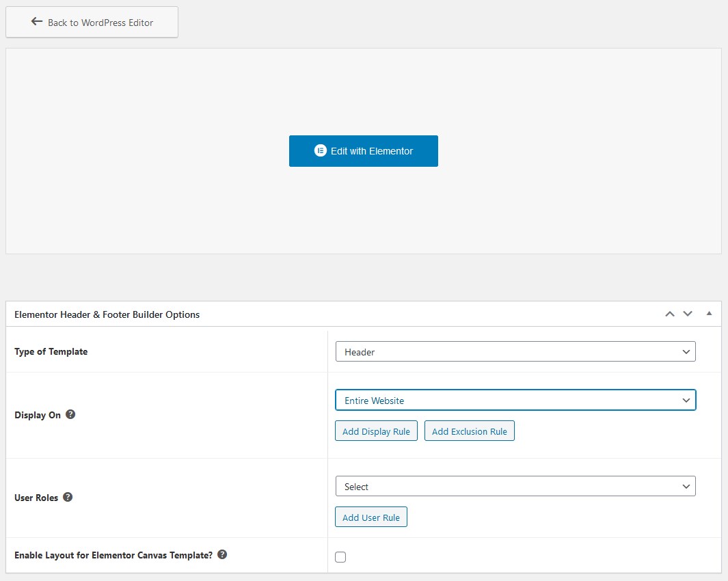This screenshot has width=728, height=581.
Task: Enable Layout for Elementor Canvas Template checkbox
Action: click(x=340, y=557)
